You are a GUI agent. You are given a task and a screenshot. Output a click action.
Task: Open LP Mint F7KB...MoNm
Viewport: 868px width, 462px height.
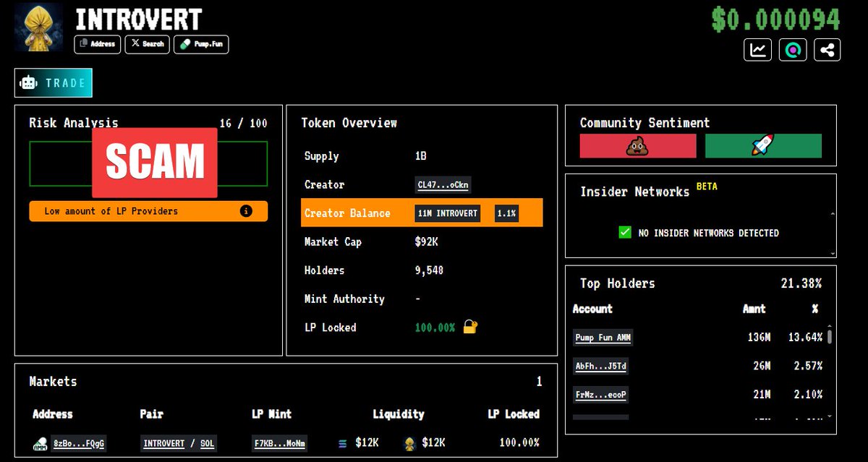[279, 443]
